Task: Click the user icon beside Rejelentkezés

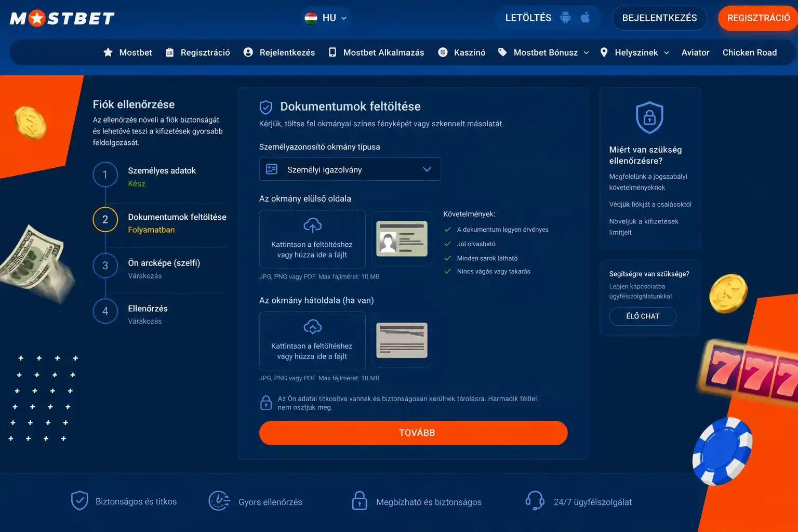Action: click(x=248, y=52)
